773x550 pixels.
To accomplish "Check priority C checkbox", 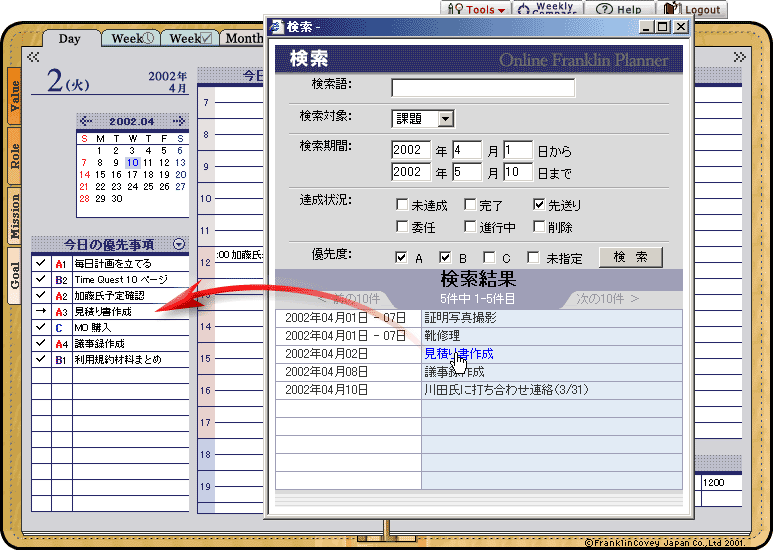I will pos(489,257).
